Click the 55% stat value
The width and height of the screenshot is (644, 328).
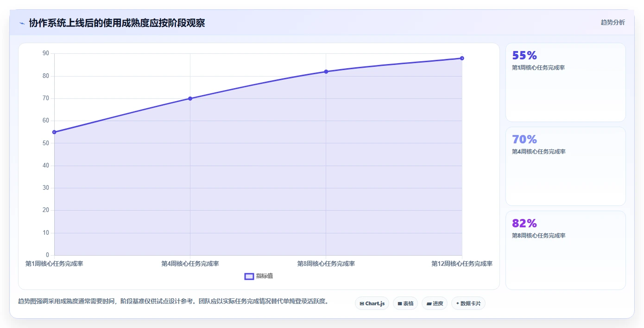tap(524, 56)
